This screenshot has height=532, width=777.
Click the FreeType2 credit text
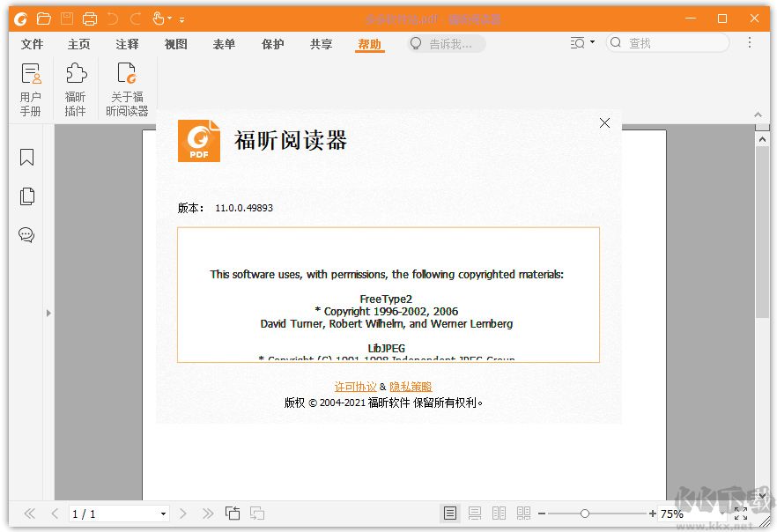(x=386, y=299)
